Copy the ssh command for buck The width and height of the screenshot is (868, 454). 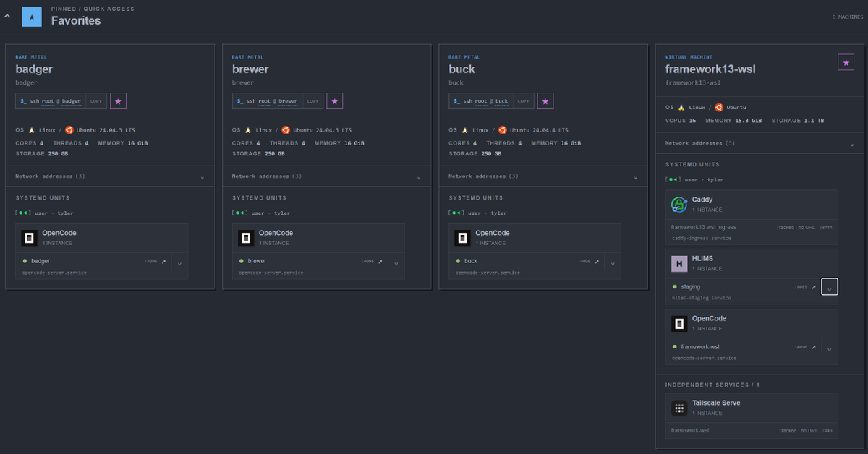(x=523, y=101)
